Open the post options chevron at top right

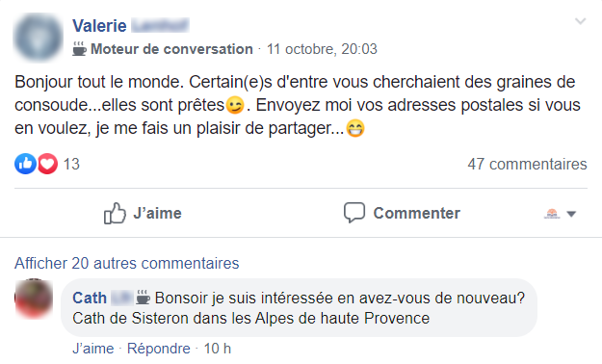pyautogui.click(x=580, y=21)
